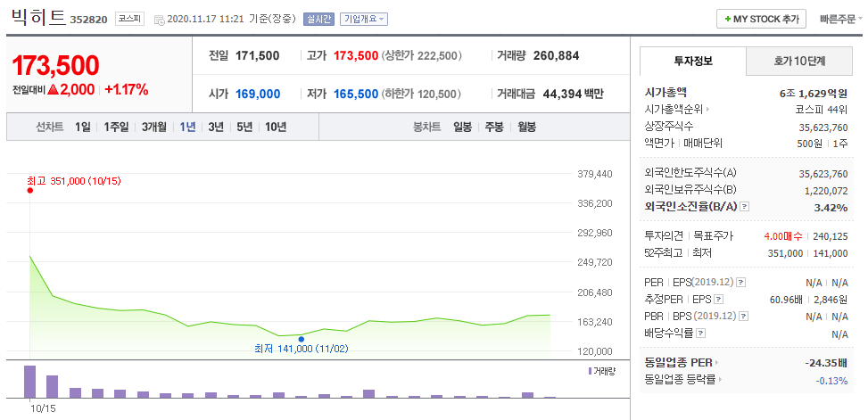Click the 전일 value 171,500
The height and width of the screenshot is (420, 868).
coord(258,55)
